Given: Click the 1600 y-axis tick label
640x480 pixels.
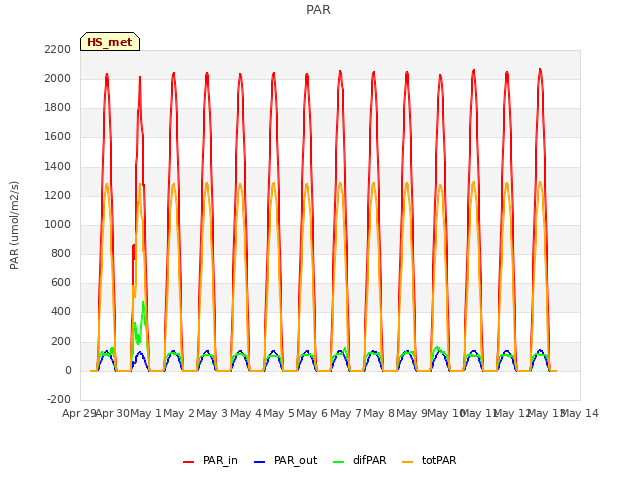Looking at the screenshot, I should (x=58, y=136).
